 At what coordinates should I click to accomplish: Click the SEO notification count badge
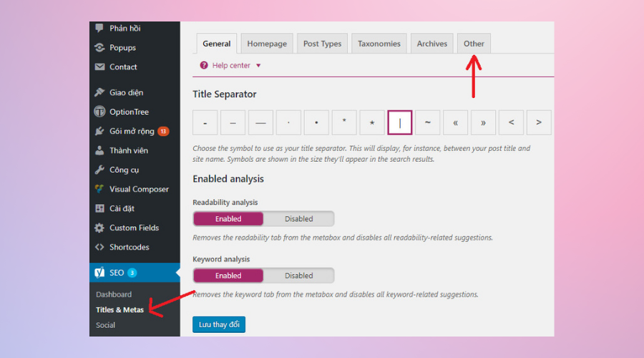click(x=132, y=273)
